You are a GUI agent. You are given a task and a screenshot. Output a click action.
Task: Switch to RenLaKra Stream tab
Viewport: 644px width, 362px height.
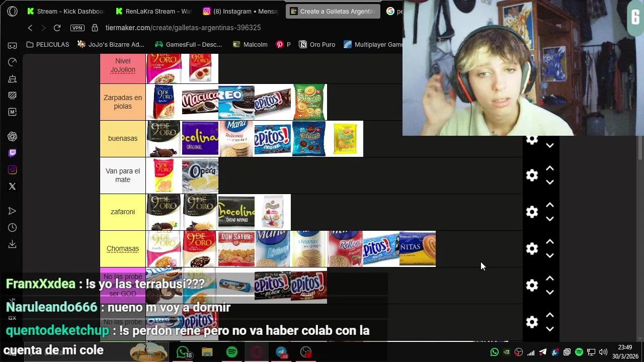[153, 11]
